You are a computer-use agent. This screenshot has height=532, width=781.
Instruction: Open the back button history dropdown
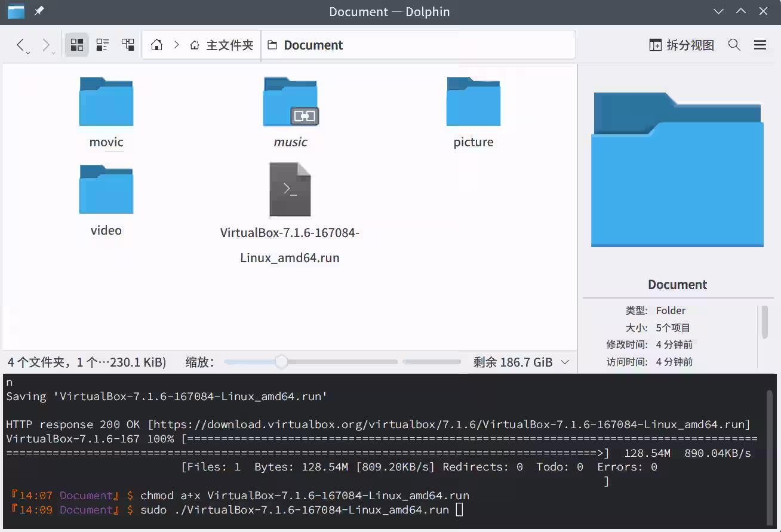point(28,53)
